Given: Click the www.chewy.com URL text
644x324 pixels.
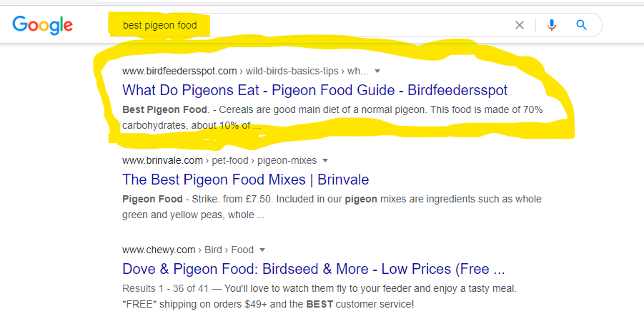Looking at the screenshot, I should click(x=159, y=250).
